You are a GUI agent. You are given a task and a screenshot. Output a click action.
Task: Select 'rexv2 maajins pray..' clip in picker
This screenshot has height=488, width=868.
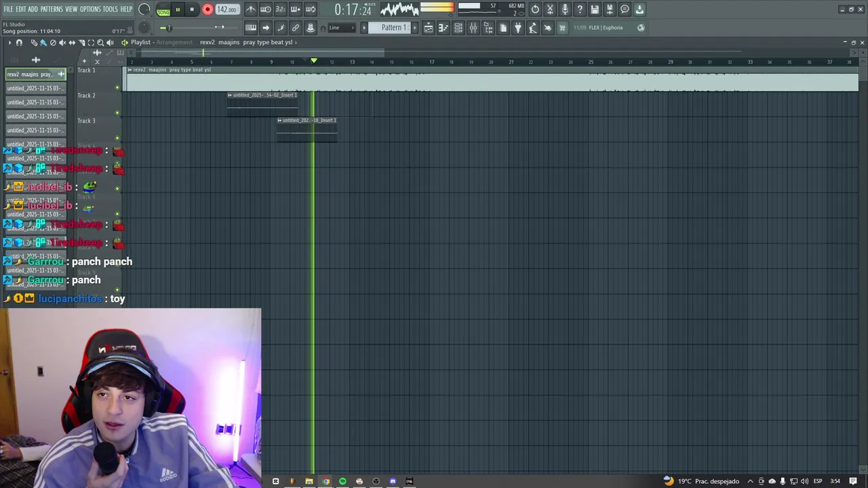tap(35, 75)
